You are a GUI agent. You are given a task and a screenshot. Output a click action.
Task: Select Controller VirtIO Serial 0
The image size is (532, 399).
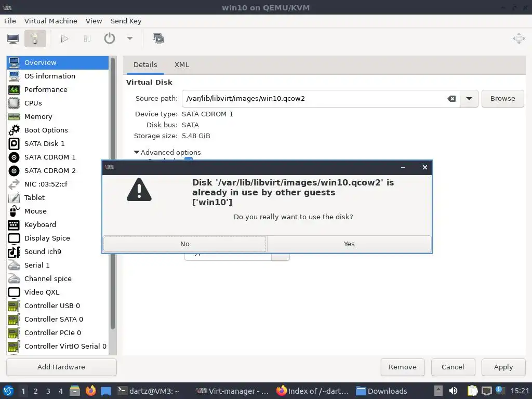[x=58, y=347]
